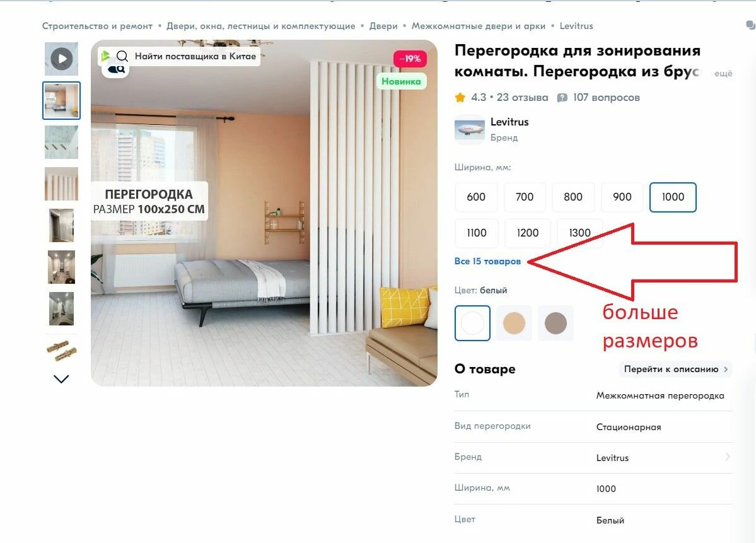Open the wall anchors thumbnail image

(61, 350)
